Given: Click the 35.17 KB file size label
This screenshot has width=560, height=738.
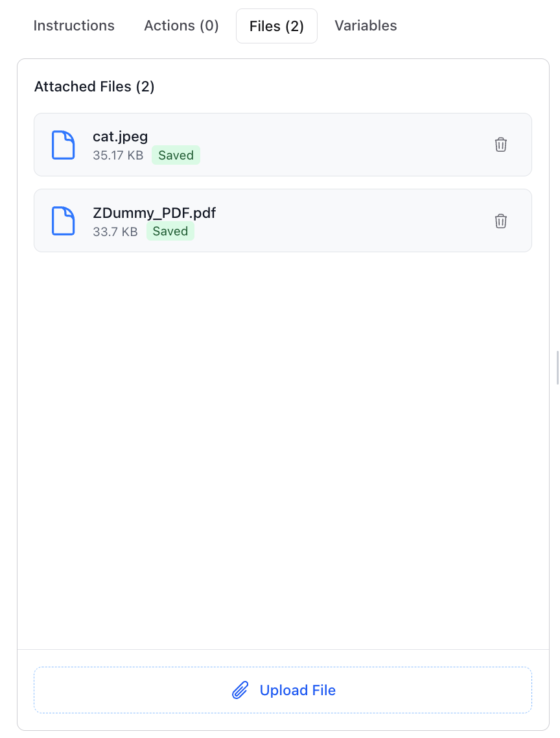Looking at the screenshot, I should click(118, 155).
